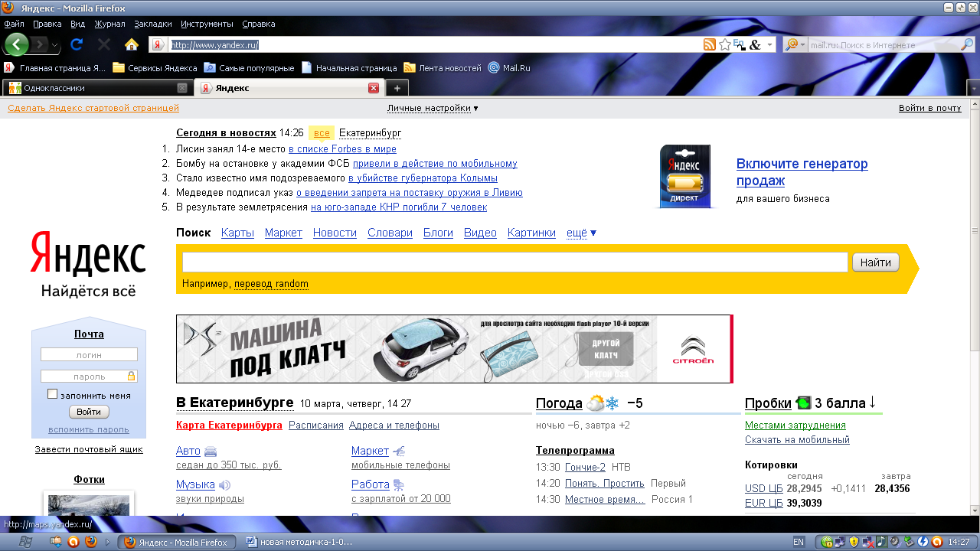Open the Правка menu
980x551 pixels.
pos(47,24)
